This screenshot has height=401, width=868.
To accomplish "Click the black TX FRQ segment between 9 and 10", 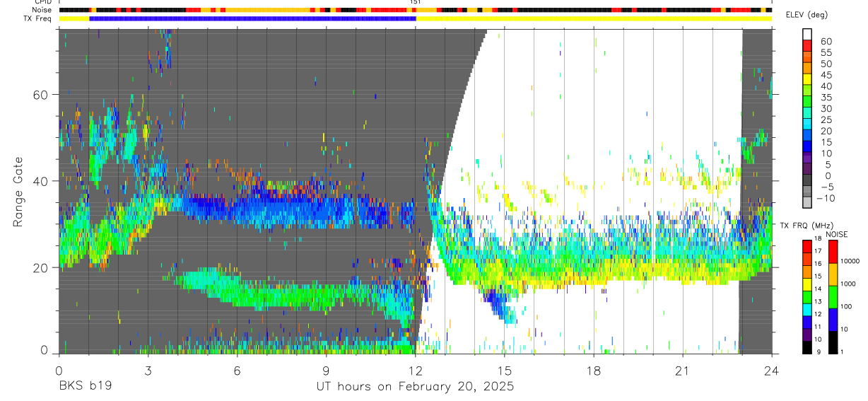I will (x=807, y=347).
